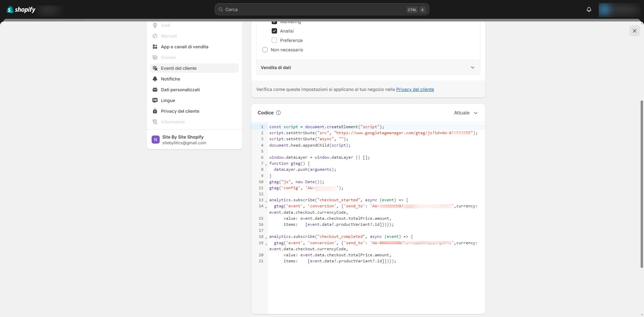Click the Shopify logo icon

tap(10, 9)
